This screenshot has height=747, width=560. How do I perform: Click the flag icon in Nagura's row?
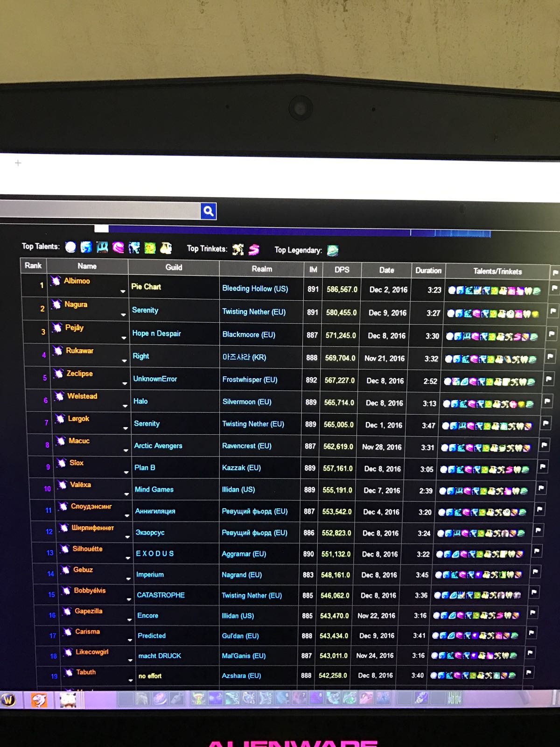pos(553,311)
